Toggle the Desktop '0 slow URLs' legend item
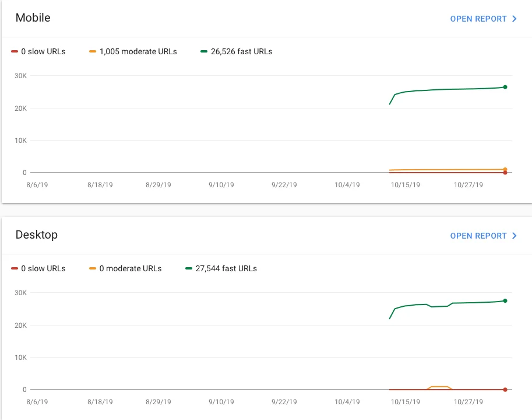 point(38,268)
